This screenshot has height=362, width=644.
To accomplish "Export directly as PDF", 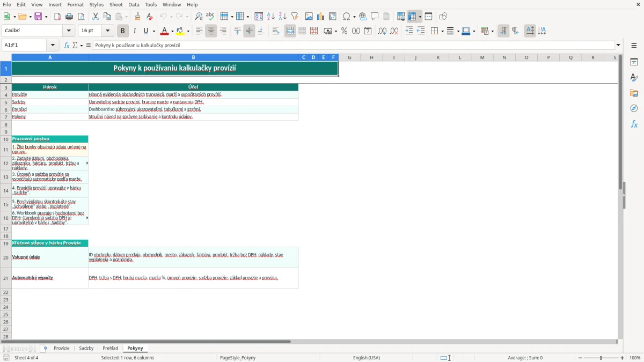I will coord(57,17).
